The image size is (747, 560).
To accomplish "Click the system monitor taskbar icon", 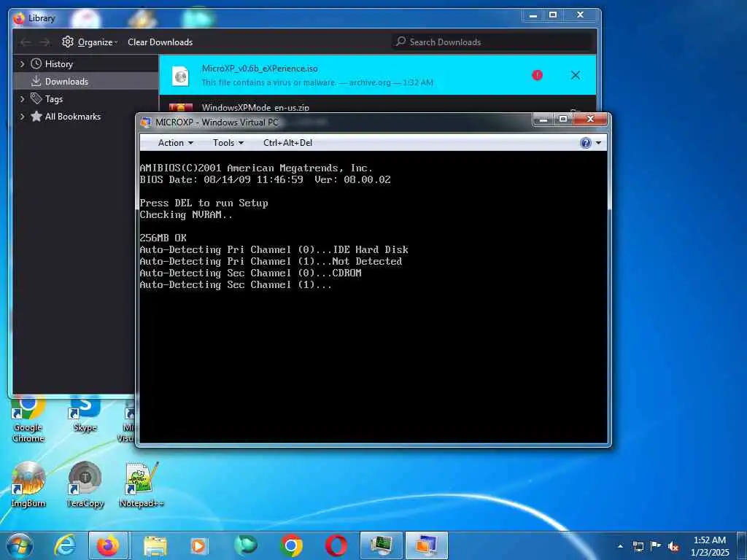I will click(381, 545).
